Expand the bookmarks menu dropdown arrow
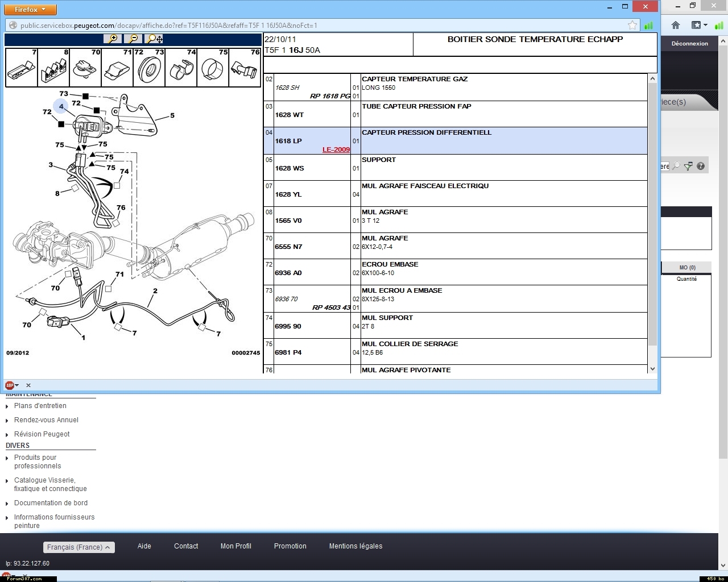 706,25
